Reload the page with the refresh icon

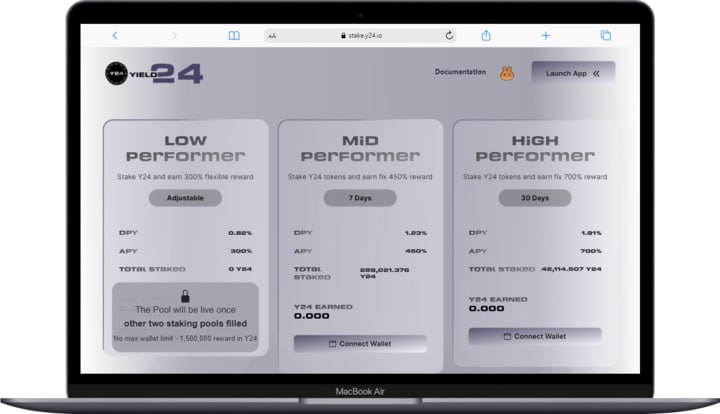tap(449, 35)
